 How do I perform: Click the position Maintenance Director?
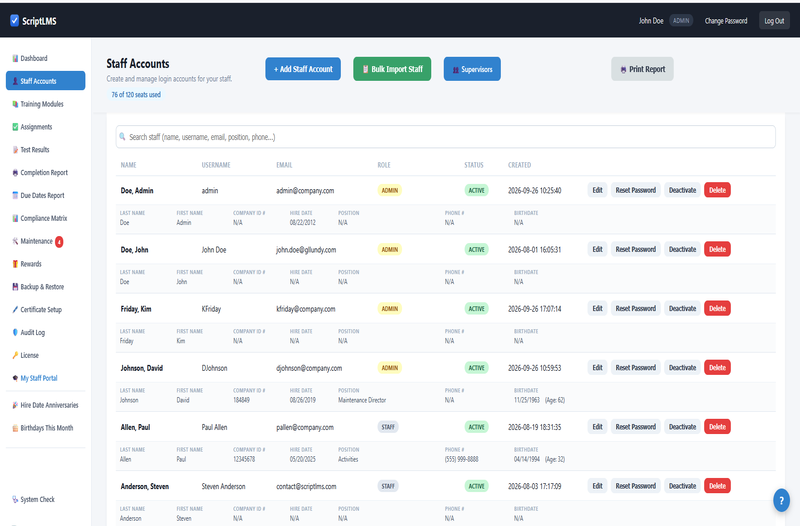(x=362, y=400)
